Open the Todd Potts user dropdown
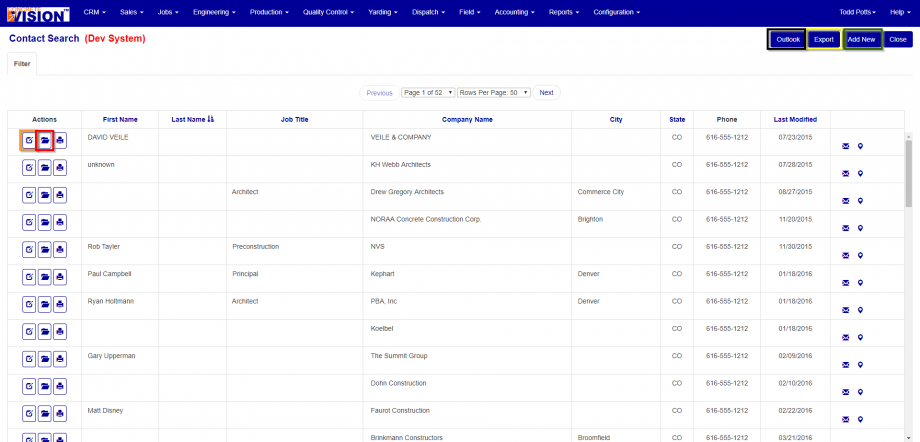The height and width of the screenshot is (442, 920). 857,12
